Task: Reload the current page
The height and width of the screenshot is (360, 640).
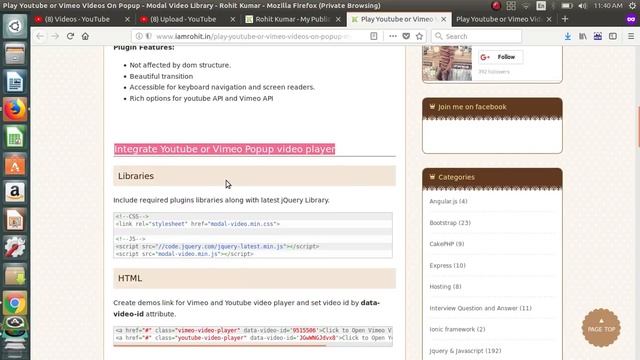Action: coord(70,36)
